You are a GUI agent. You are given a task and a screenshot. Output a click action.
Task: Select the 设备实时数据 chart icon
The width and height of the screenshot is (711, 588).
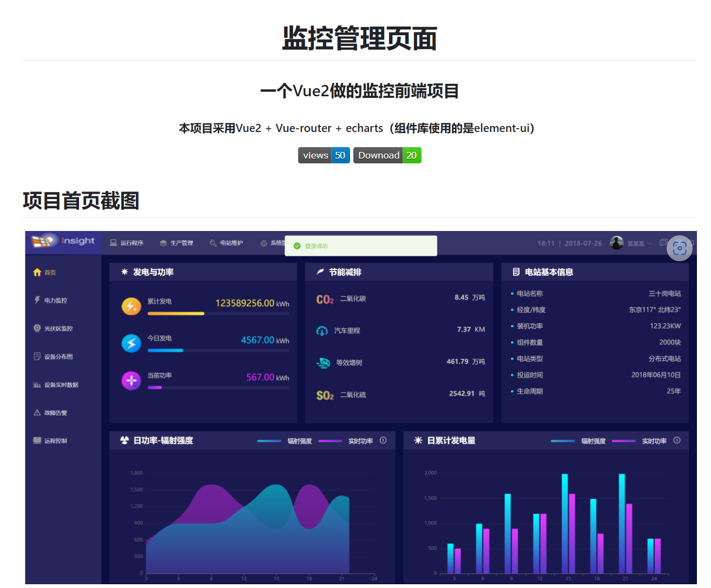[x=37, y=385]
